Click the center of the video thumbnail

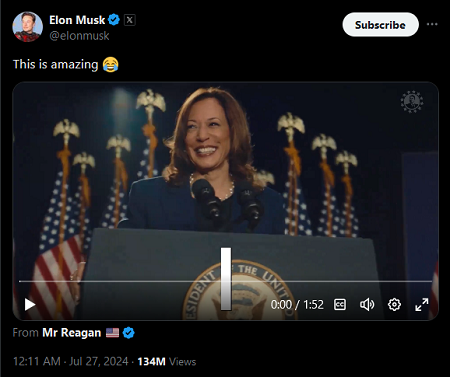(225, 201)
